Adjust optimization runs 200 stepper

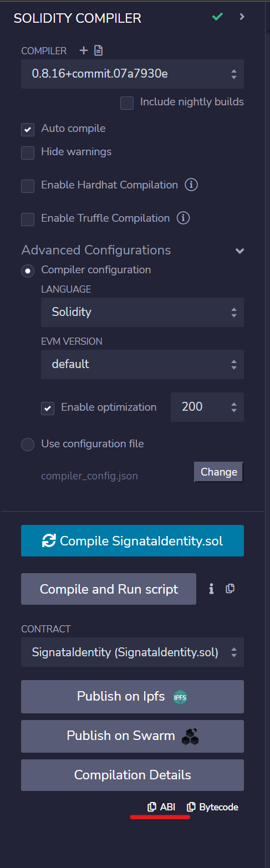(x=207, y=407)
